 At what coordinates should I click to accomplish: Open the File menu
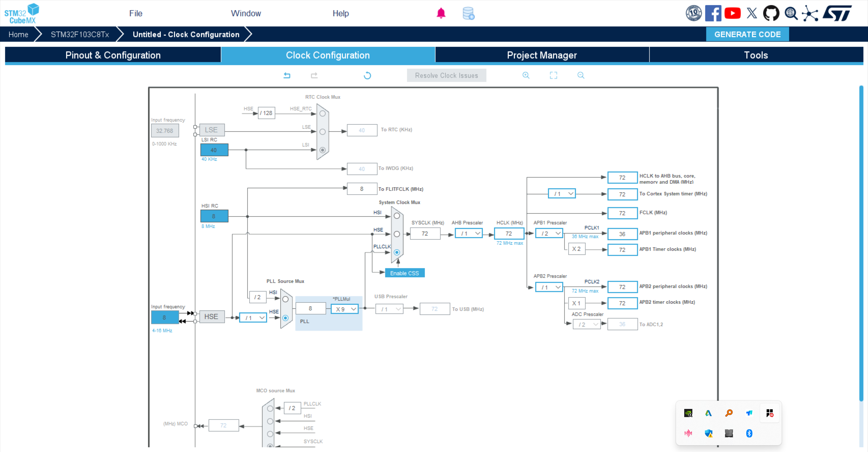pos(136,13)
